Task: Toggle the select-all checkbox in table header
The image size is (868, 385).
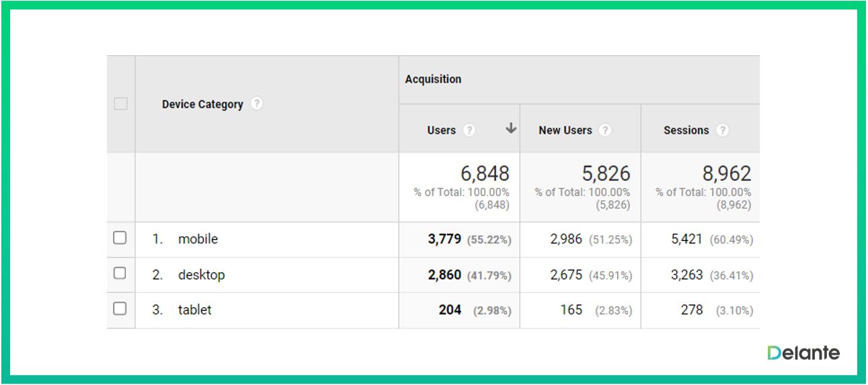Action: click(x=121, y=103)
